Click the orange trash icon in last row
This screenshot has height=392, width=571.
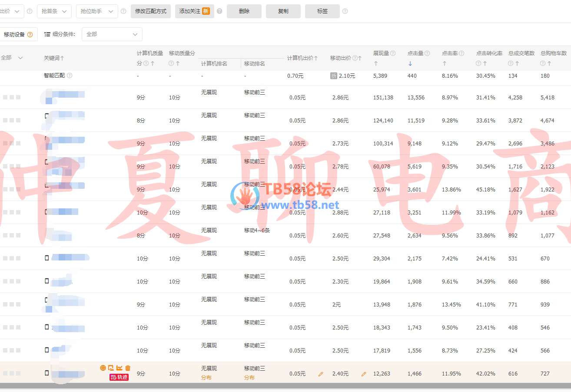pyautogui.click(x=128, y=368)
